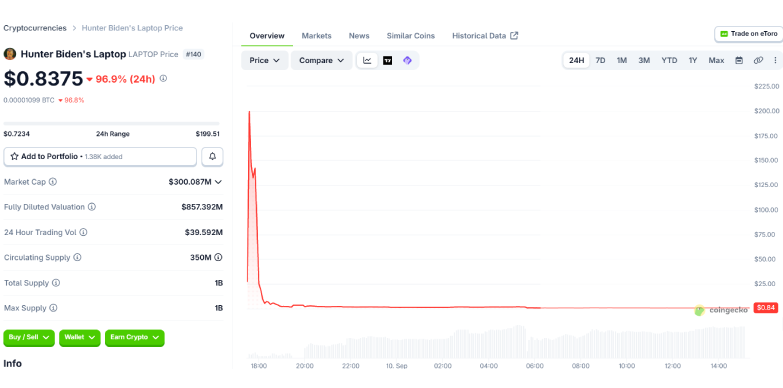Viewport: 783px width, 388px height.
Task: Show Market Cap info tooltip icon
Action: 53,182
